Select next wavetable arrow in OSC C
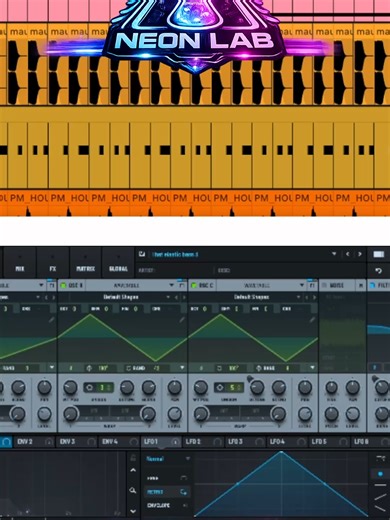This screenshot has height=520, width=390. [x=314, y=297]
